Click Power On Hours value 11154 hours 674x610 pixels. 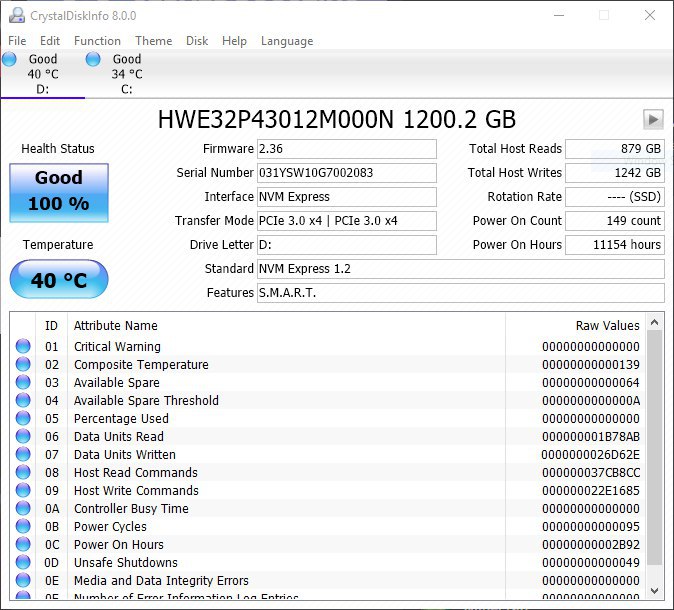pyautogui.click(x=615, y=245)
